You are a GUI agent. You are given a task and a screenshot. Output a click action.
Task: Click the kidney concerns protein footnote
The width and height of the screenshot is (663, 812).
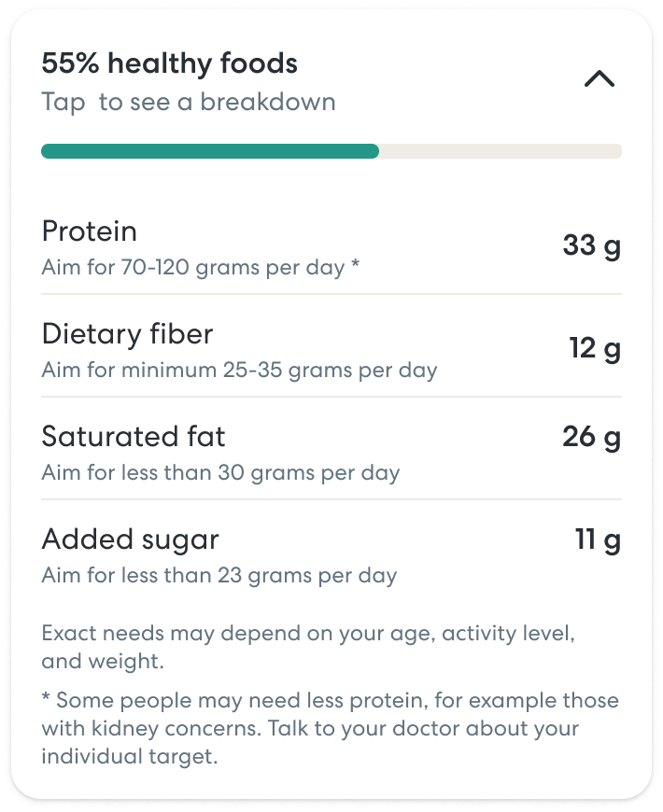(x=329, y=728)
